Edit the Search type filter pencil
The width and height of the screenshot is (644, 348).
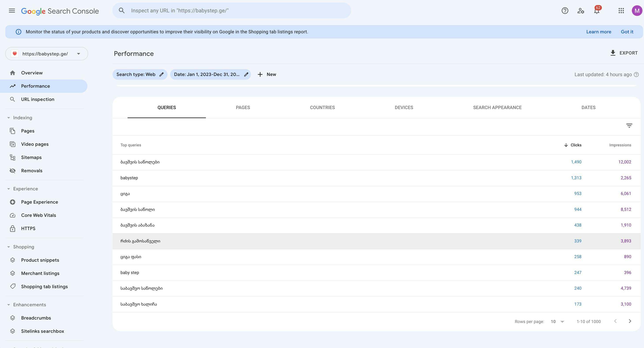pos(162,74)
